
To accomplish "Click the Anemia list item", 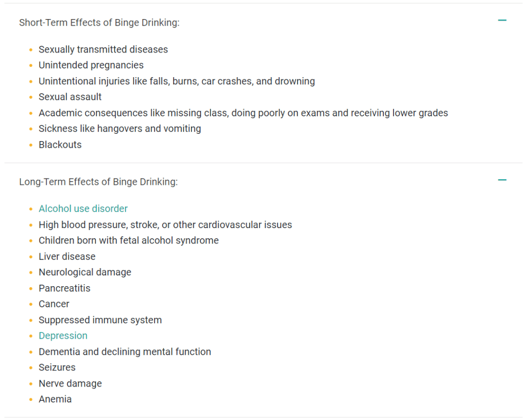I will [x=55, y=399].
